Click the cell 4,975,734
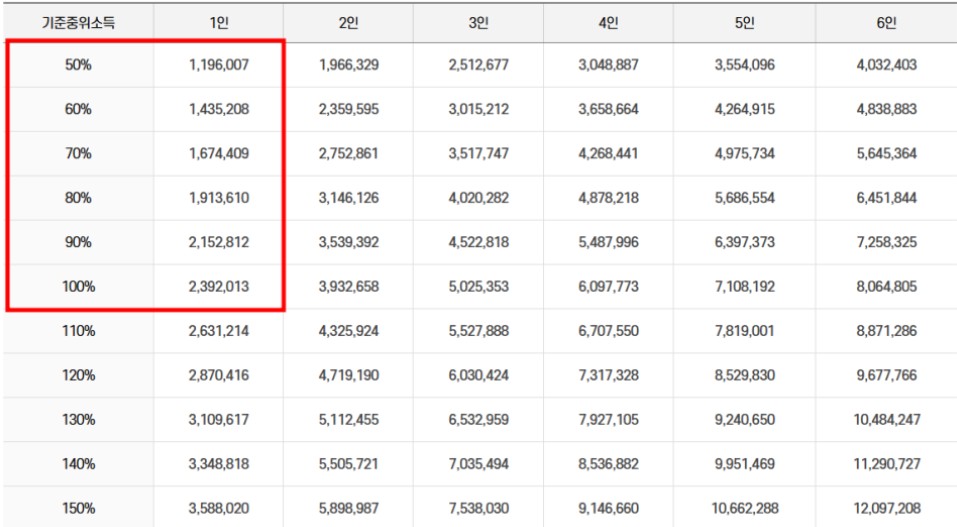Screen dimensions: 957x527 [745, 153]
